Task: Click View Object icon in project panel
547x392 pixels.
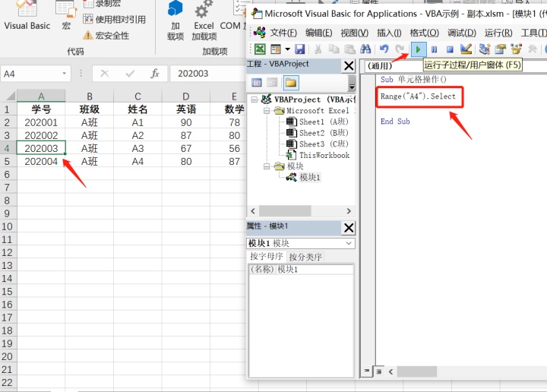Action: pyautogui.click(x=272, y=83)
